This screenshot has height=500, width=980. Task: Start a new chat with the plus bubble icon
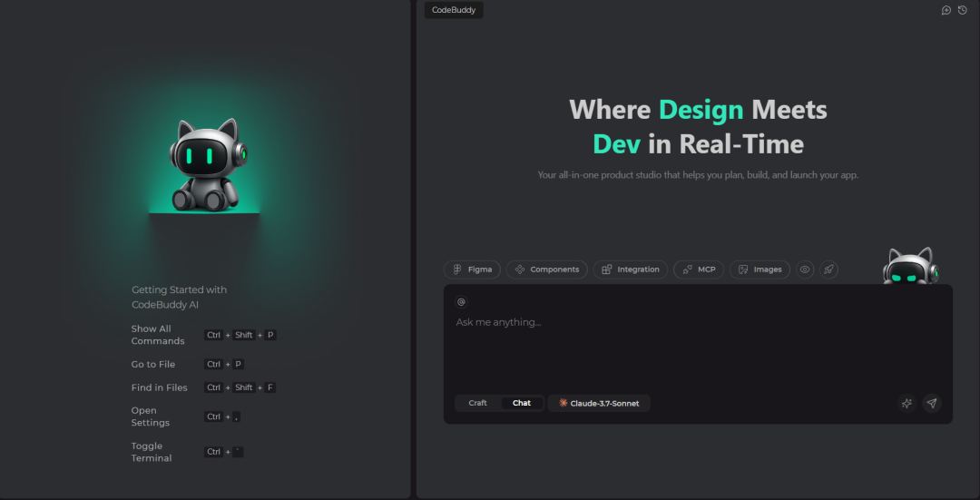(x=946, y=10)
